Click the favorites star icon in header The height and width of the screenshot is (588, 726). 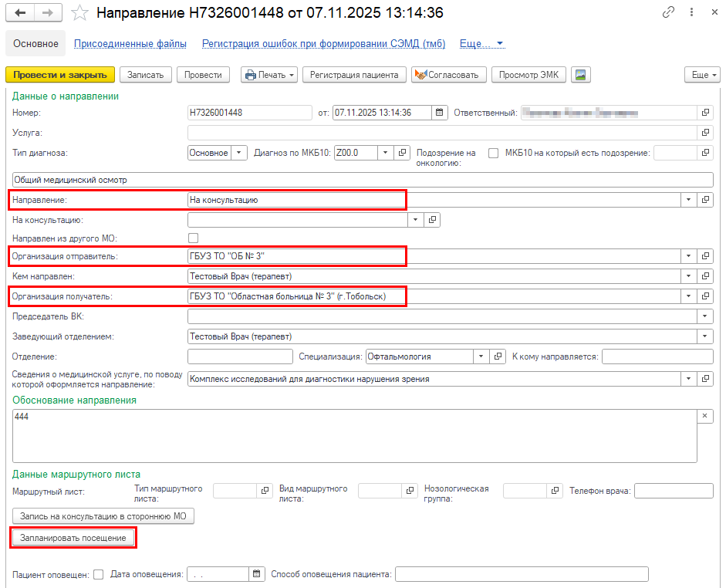click(79, 13)
